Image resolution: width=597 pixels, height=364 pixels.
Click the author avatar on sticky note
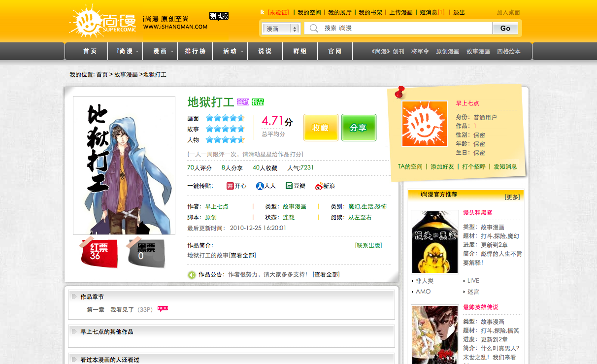coord(424,124)
